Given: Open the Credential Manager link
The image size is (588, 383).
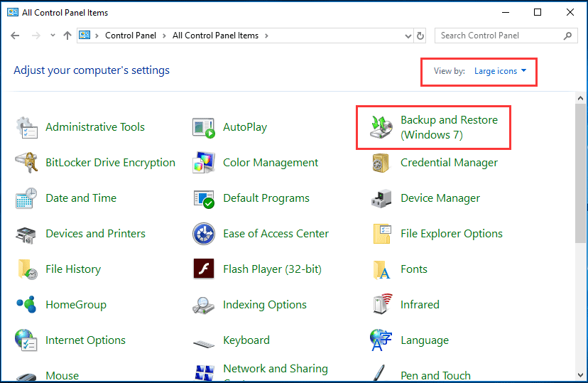Looking at the screenshot, I should 449,163.
